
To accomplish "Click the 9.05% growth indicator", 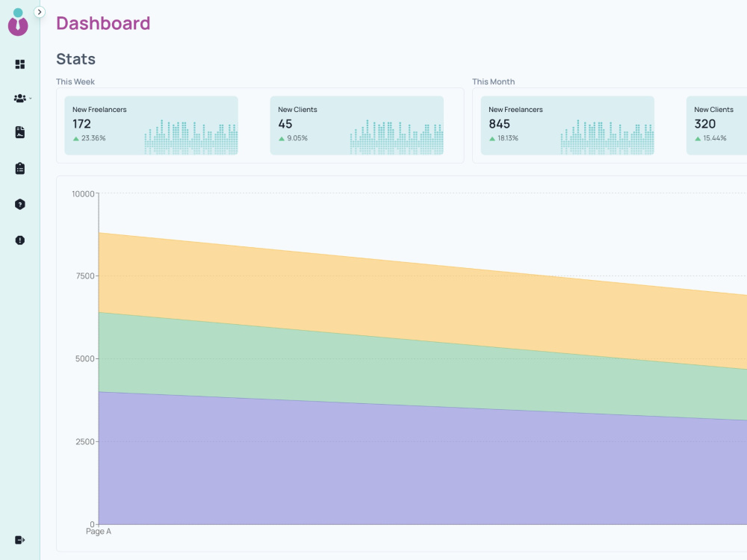I will (294, 138).
